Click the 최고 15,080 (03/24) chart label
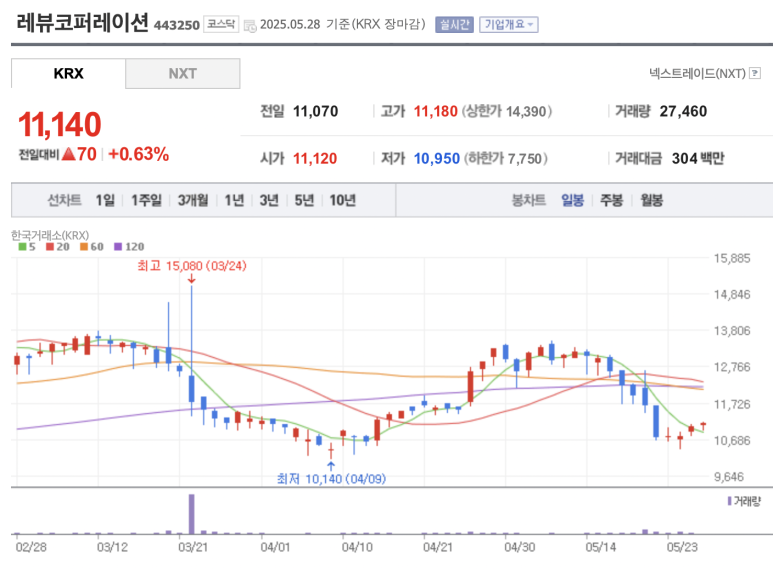773x569 pixels. pyautogui.click(x=192, y=266)
